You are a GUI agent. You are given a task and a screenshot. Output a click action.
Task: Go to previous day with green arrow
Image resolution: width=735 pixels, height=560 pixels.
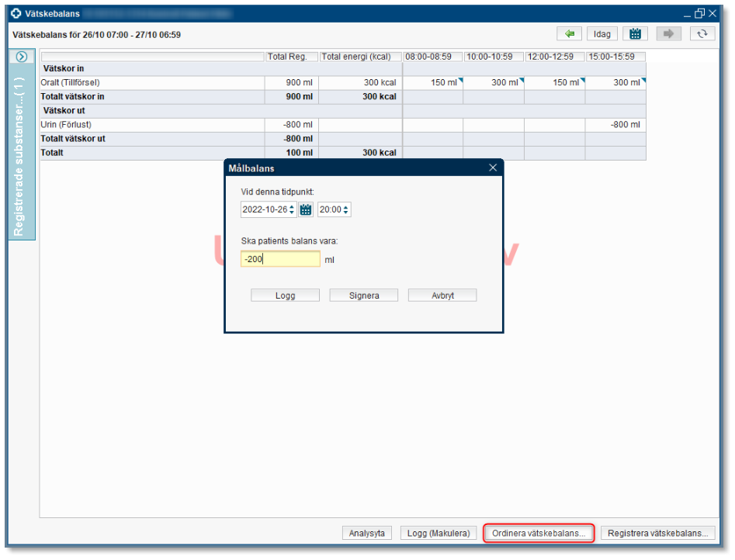569,34
